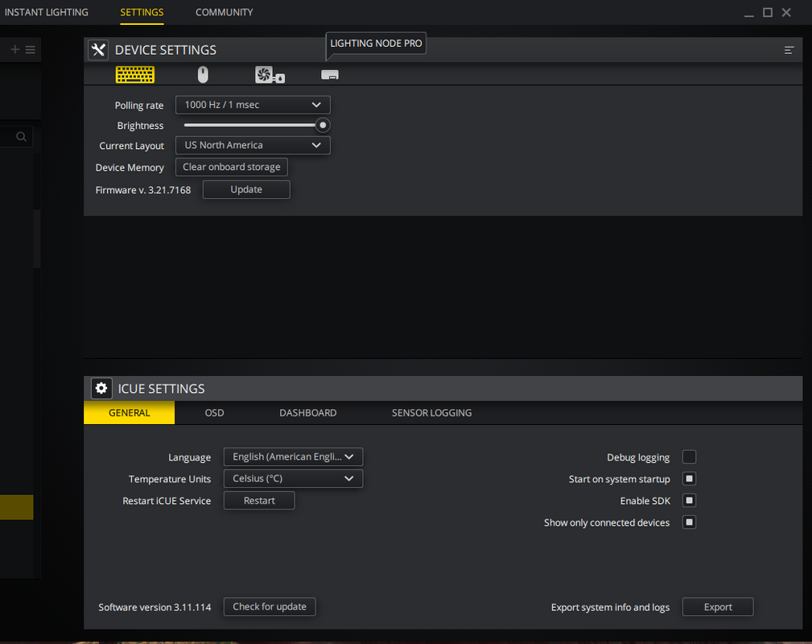Switch to the OSD tab

point(214,413)
